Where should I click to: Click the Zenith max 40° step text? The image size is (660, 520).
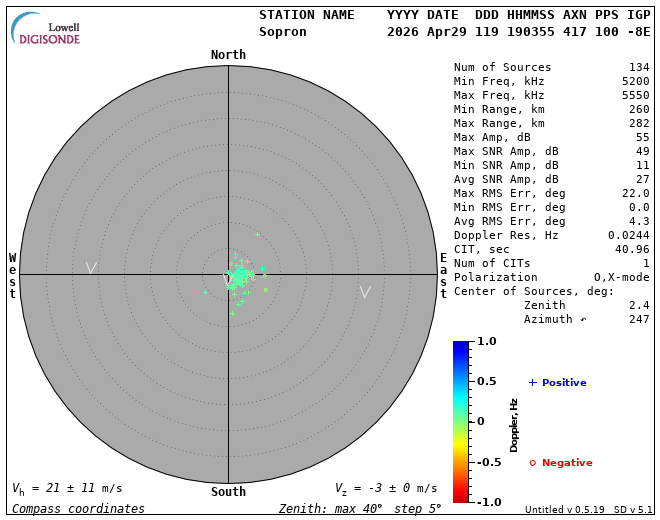click(360, 509)
